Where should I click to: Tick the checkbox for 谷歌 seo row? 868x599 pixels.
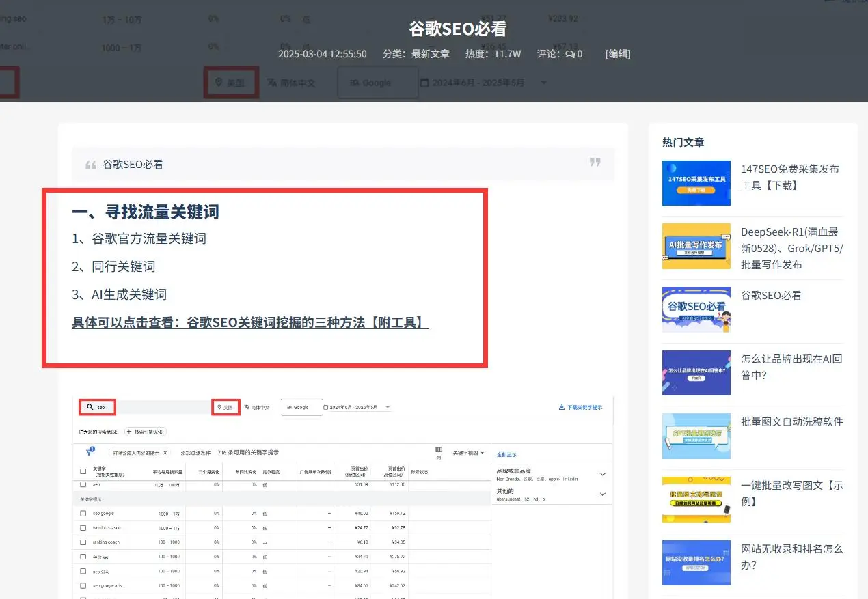(83, 557)
